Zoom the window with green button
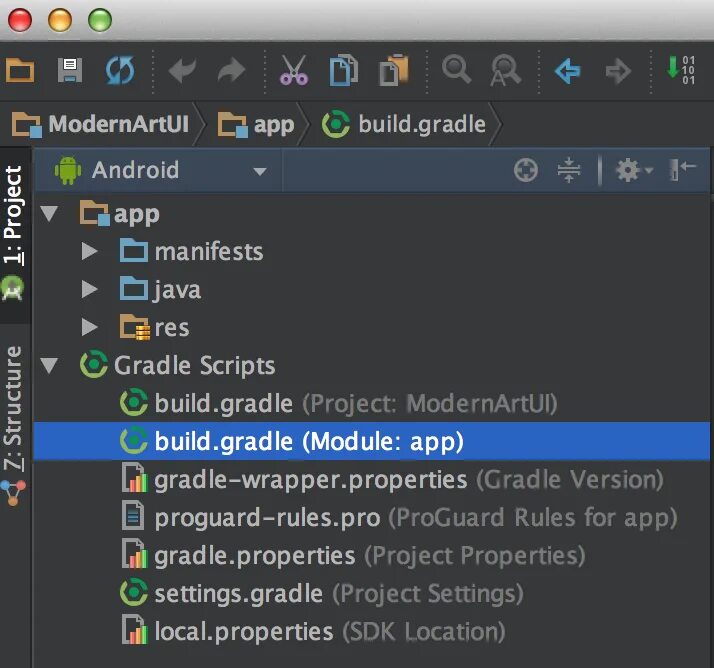 (100, 20)
